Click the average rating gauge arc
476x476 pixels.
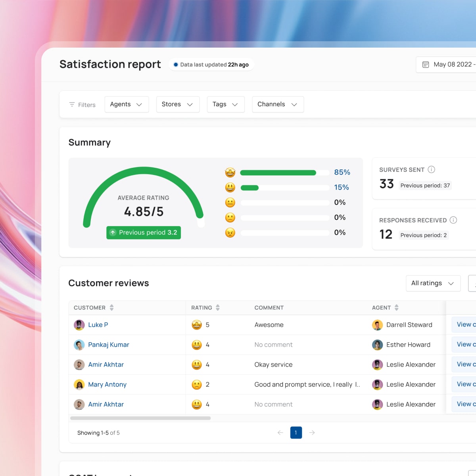pyautogui.click(x=143, y=171)
